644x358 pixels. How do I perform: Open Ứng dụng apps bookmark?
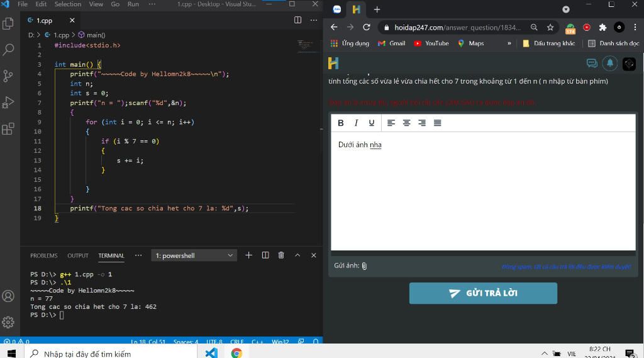350,43
